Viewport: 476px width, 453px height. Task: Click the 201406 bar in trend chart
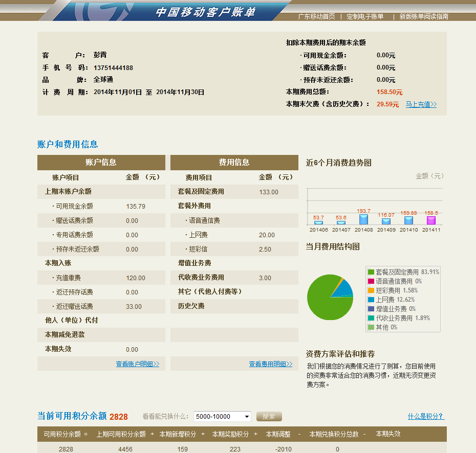[x=318, y=222]
